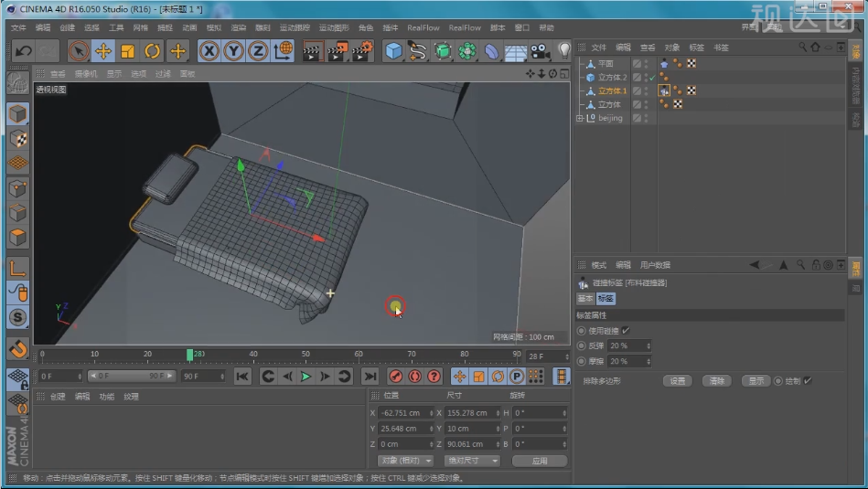Click the spline pen tool icon

[x=418, y=51]
